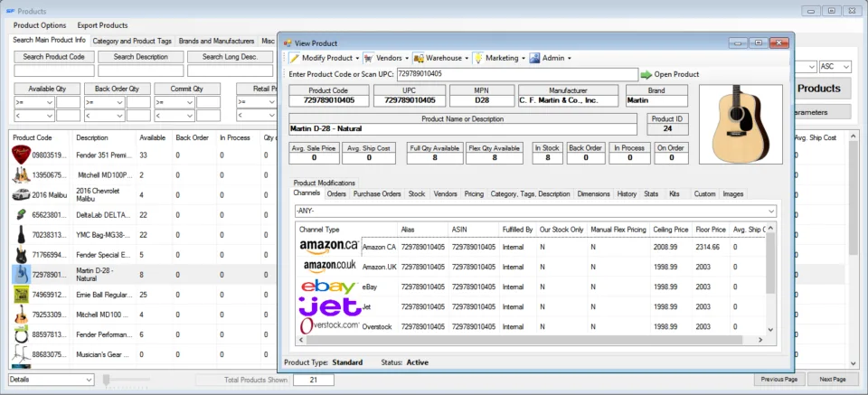Click the amazon.ca channel logo

point(329,247)
